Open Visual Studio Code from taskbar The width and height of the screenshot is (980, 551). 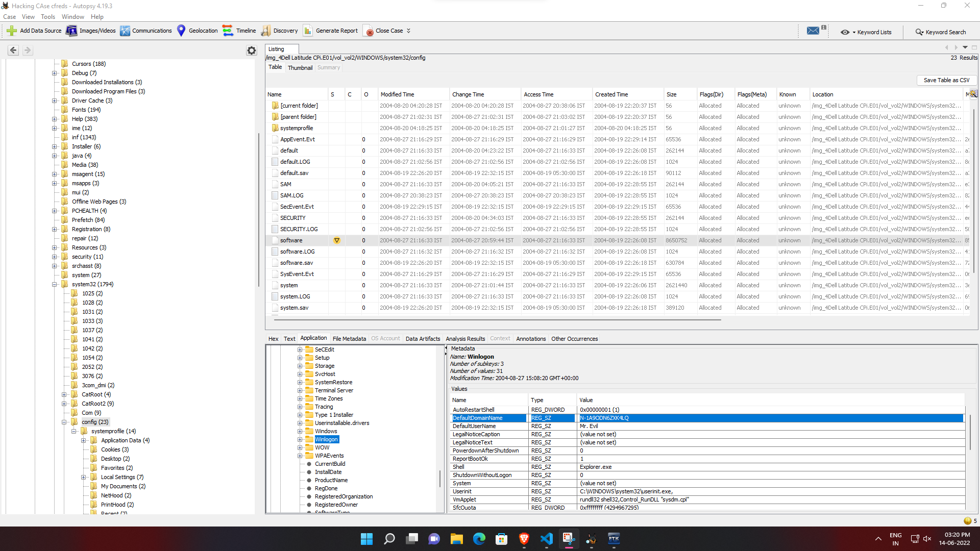[546, 539]
